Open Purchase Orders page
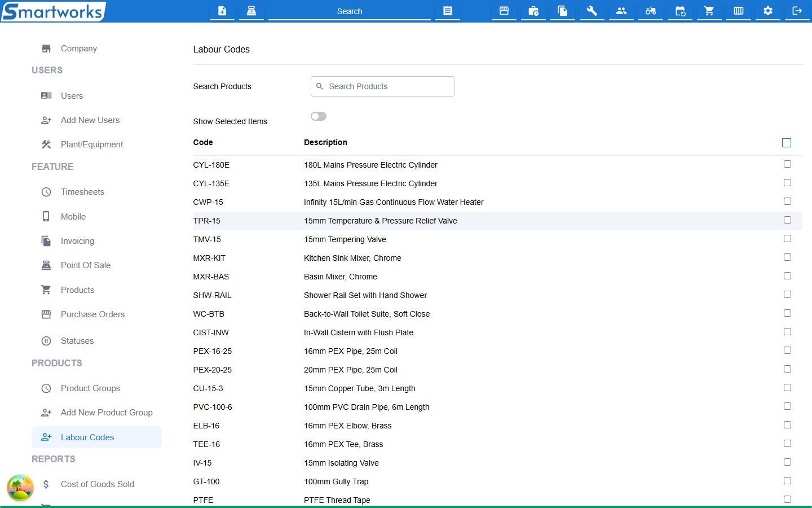The image size is (812, 508). pos(96,314)
